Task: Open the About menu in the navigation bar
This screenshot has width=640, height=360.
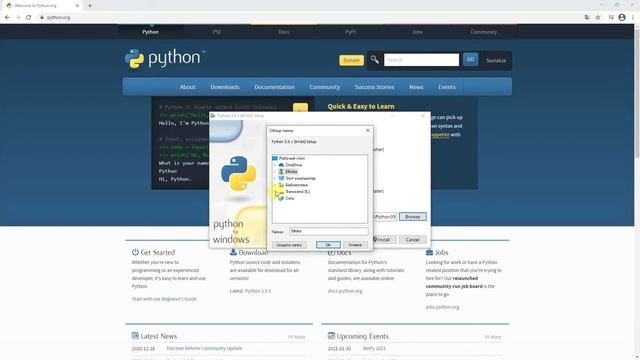Action: click(x=187, y=87)
